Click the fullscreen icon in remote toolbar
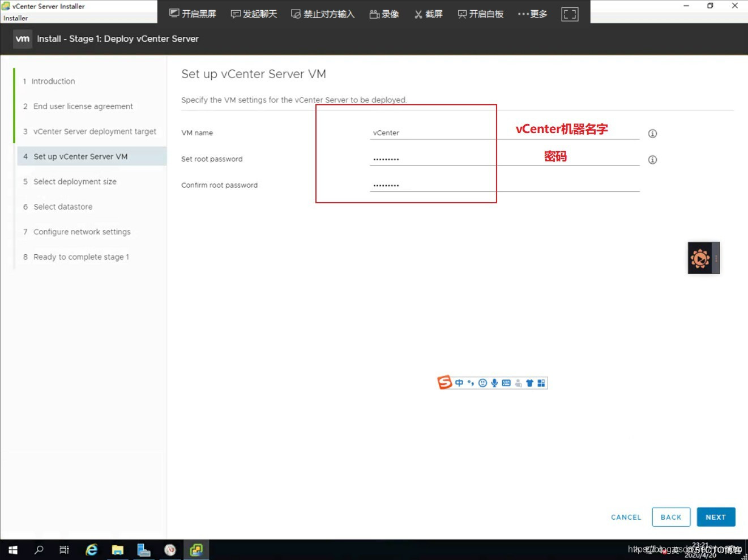 pyautogui.click(x=570, y=14)
